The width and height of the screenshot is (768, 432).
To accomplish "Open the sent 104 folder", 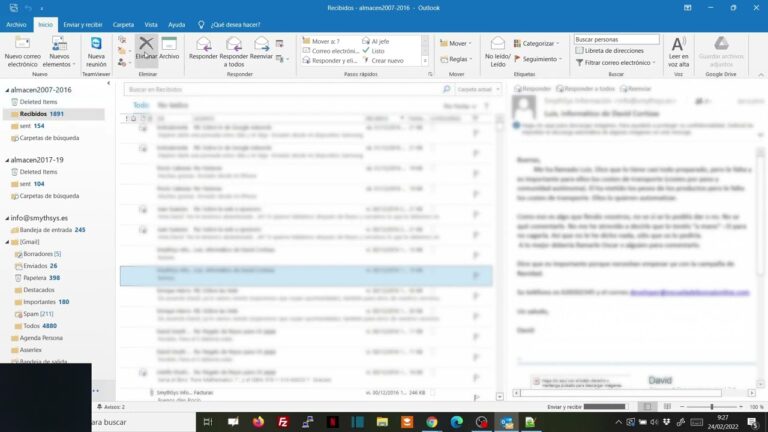I will point(32,184).
